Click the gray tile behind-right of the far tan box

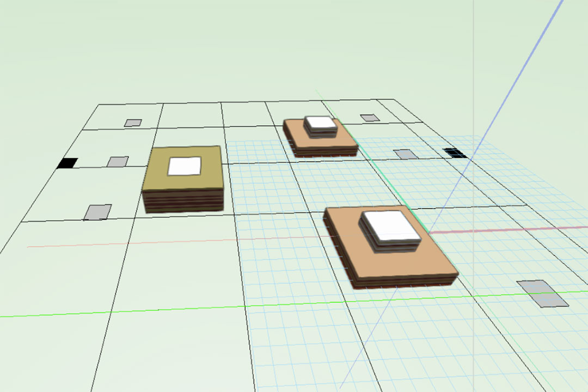click(370, 118)
